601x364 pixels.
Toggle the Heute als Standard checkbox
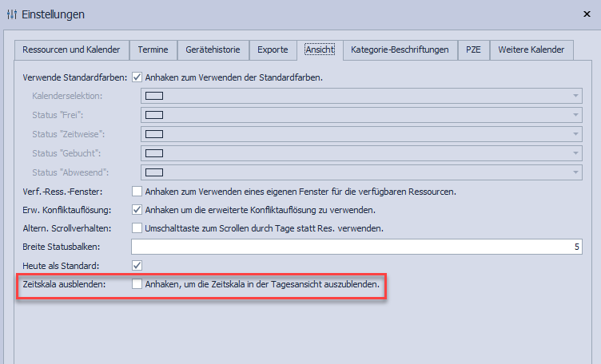tap(137, 265)
